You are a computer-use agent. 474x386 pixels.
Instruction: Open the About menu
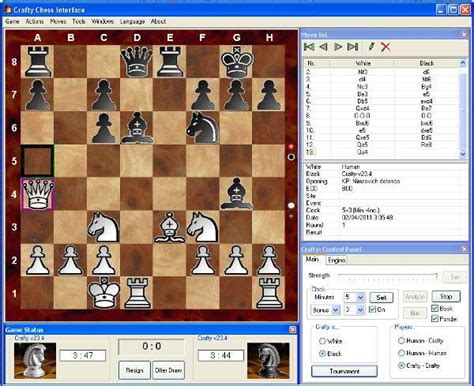(x=158, y=21)
